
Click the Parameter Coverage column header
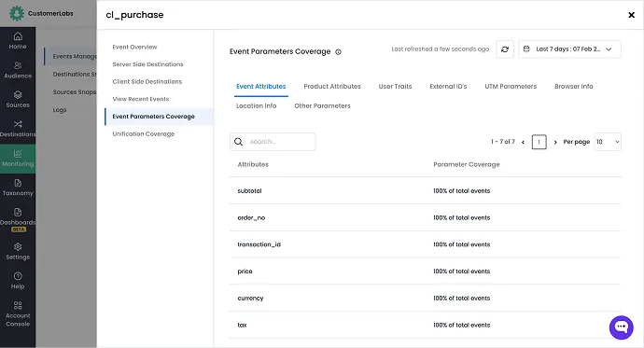(x=467, y=164)
